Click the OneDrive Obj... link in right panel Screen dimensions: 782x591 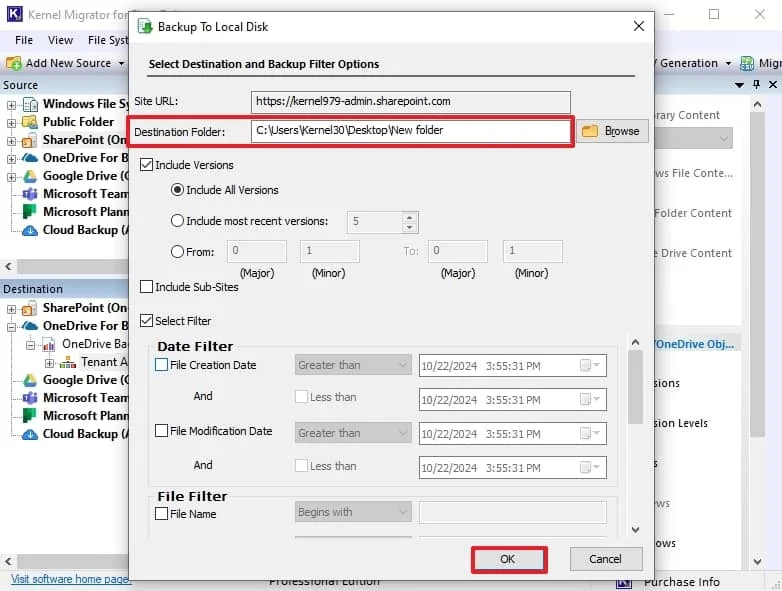pyautogui.click(x=695, y=344)
